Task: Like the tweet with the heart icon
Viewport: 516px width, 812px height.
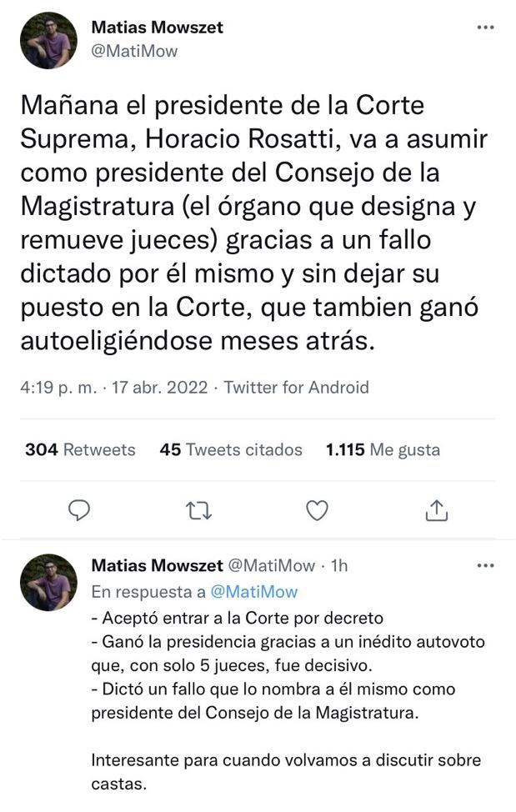Action: coord(317,510)
